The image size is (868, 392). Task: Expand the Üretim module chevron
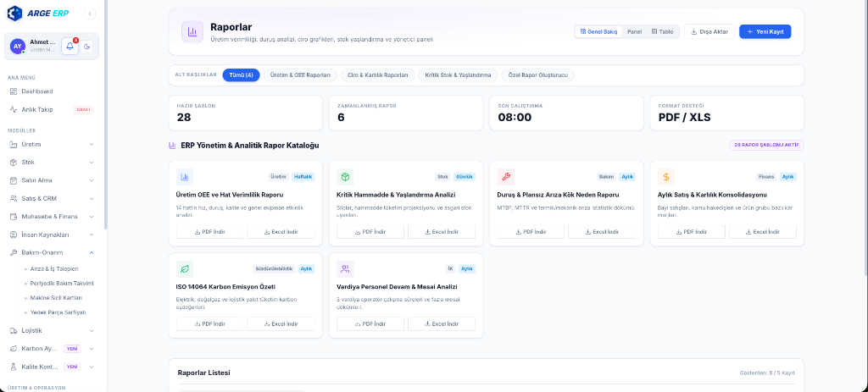[x=92, y=144]
